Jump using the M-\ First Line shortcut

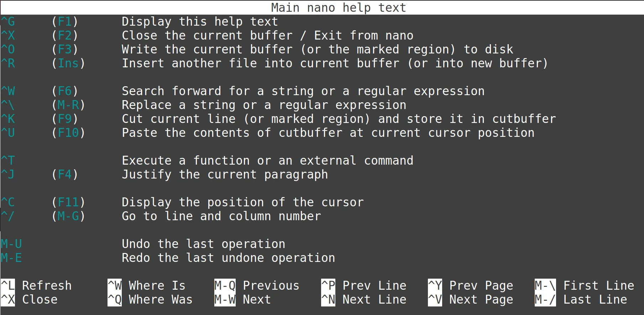584,286
